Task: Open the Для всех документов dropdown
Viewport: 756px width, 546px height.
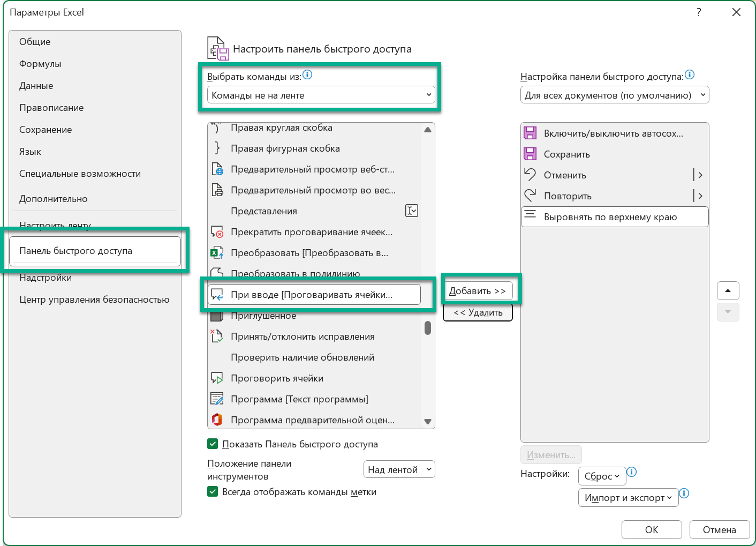Action: [x=615, y=95]
